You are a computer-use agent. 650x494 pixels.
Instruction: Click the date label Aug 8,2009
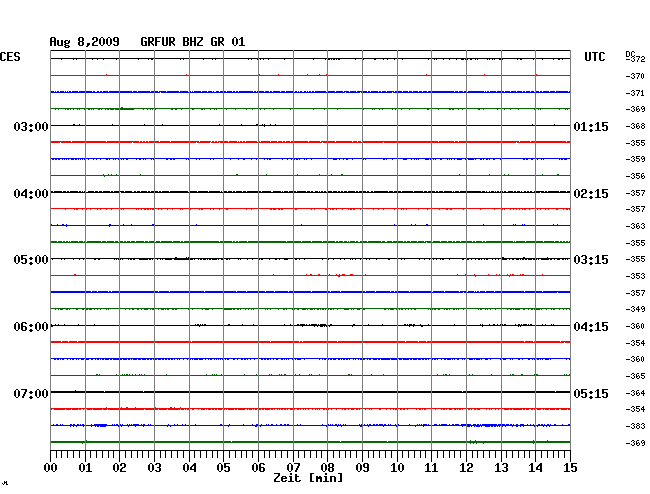[84, 42]
